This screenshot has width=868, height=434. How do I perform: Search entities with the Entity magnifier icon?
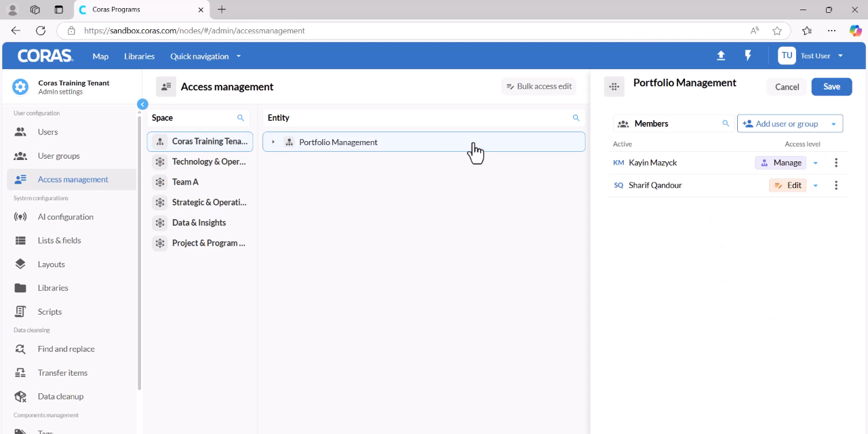point(576,117)
